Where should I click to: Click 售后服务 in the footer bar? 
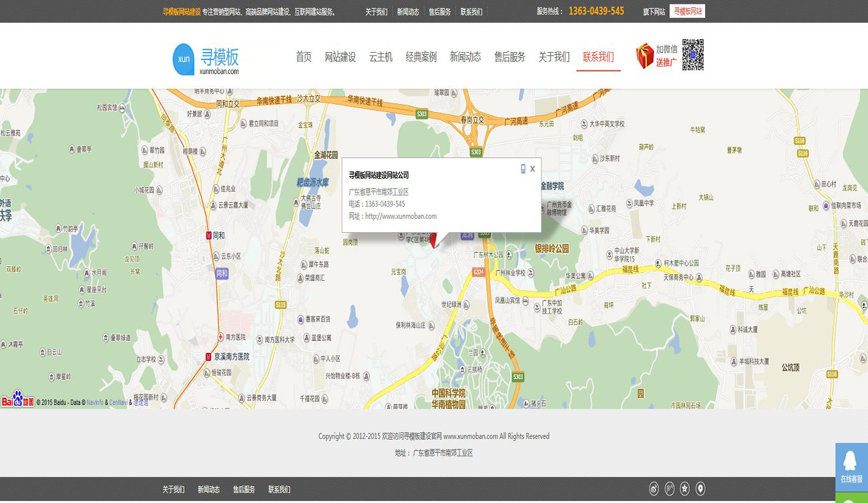click(x=244, y=490)
